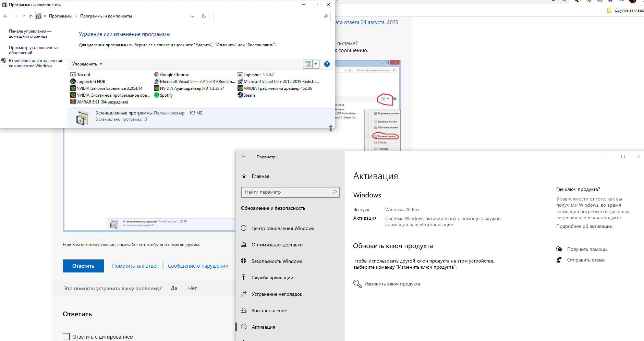Viewport: 644px width, 341px height.
Task: Select NVIDIA Аудиодрайвер HD 1.3.38.34
Action: [x=189, y=88]
